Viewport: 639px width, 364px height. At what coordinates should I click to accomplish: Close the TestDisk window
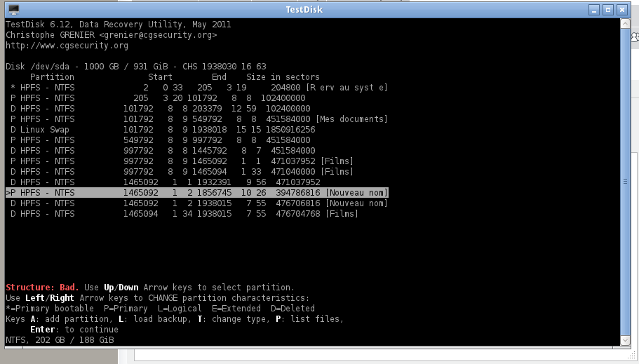click(x=622, y=10)
